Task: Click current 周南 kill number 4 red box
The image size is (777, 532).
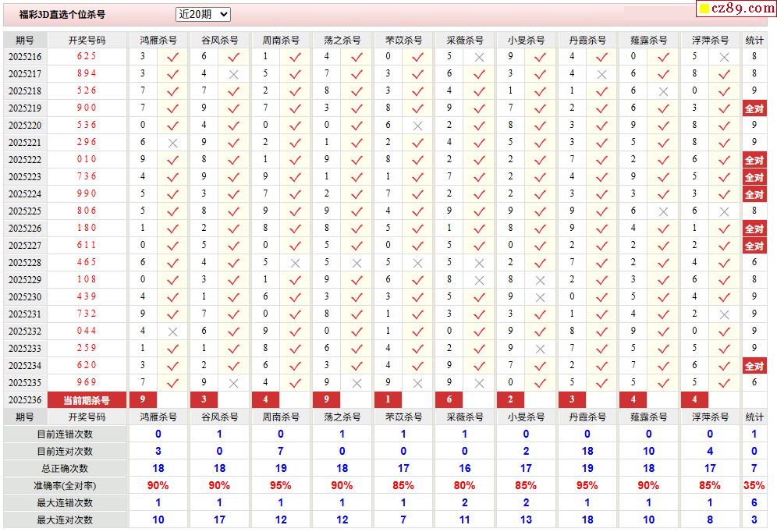Action: pos(265,399)
